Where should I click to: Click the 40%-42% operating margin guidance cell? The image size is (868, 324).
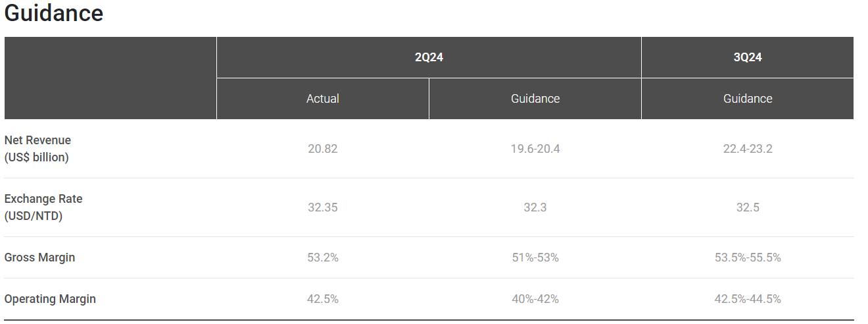pyautogui.click(x=535, y=299)
